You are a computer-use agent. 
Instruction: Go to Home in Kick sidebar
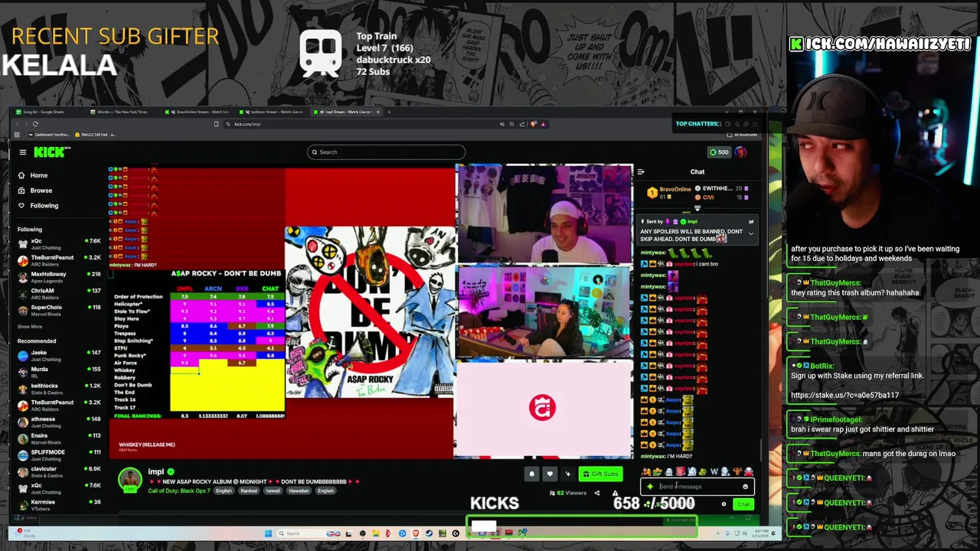(x=32, y=175)
